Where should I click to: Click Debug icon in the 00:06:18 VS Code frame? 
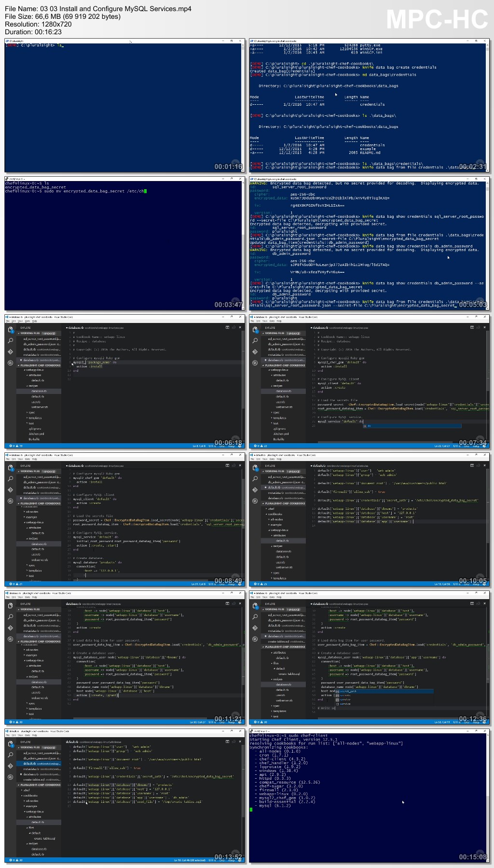point(10,363)
